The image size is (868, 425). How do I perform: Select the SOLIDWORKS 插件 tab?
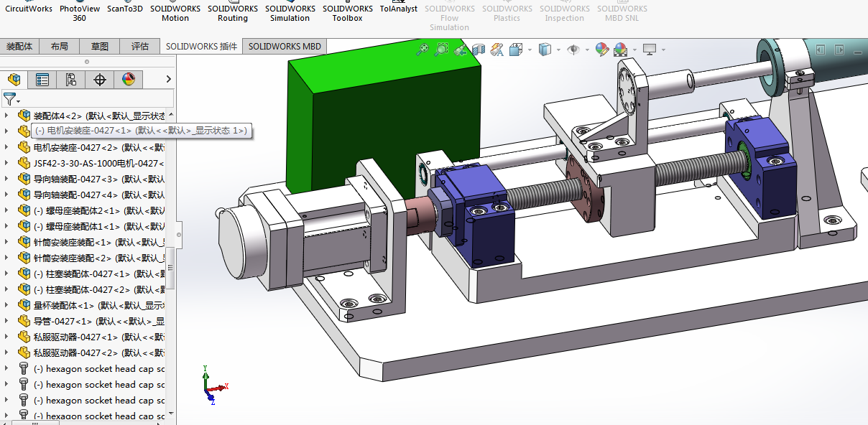201,46
